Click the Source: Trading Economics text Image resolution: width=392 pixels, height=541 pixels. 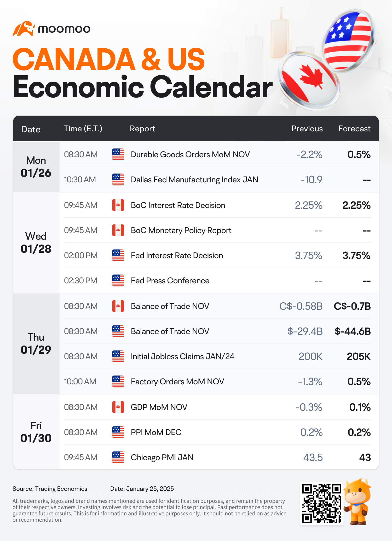50,489
